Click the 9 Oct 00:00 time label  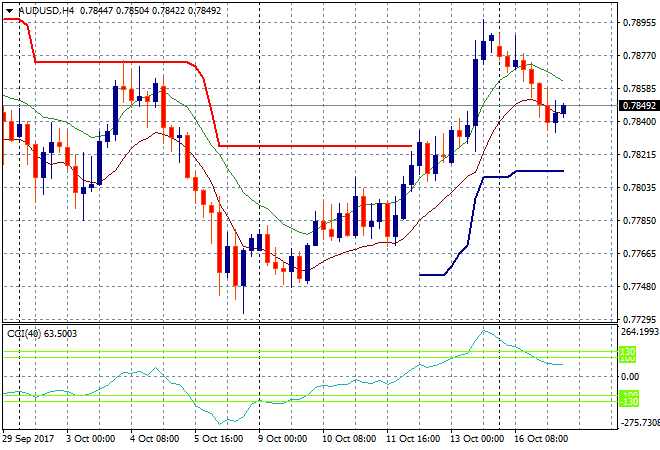click(282, 439)
